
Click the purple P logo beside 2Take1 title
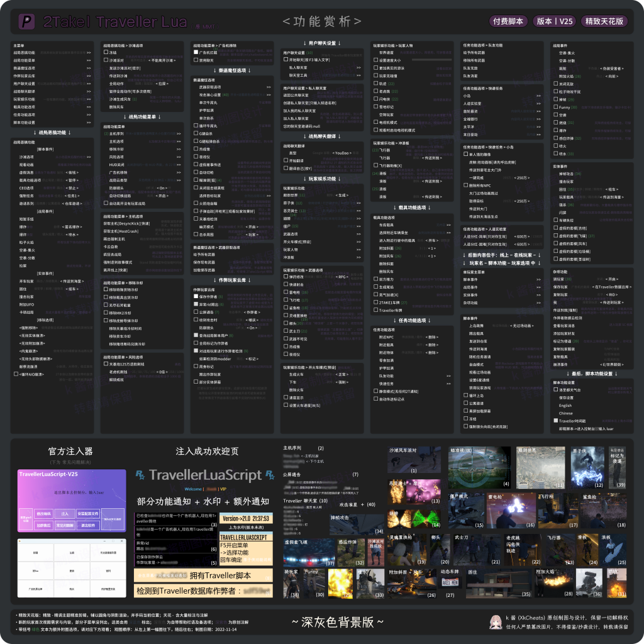point(26,21)
